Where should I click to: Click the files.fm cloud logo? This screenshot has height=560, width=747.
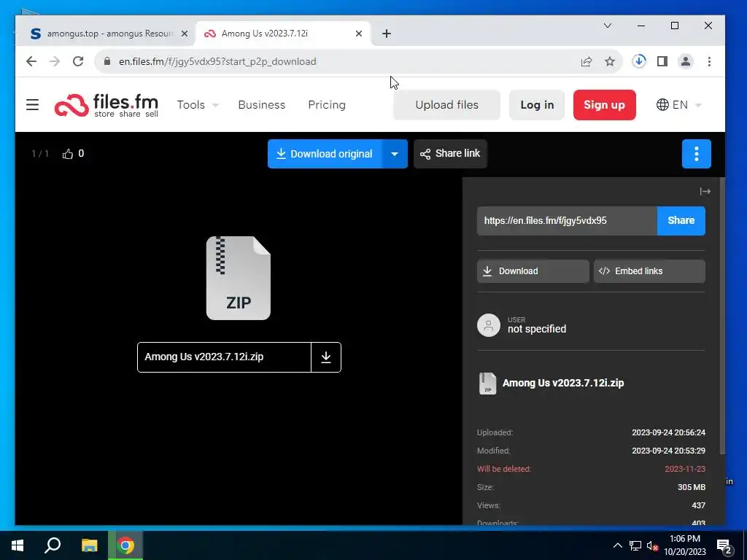[x=71, y=105]
